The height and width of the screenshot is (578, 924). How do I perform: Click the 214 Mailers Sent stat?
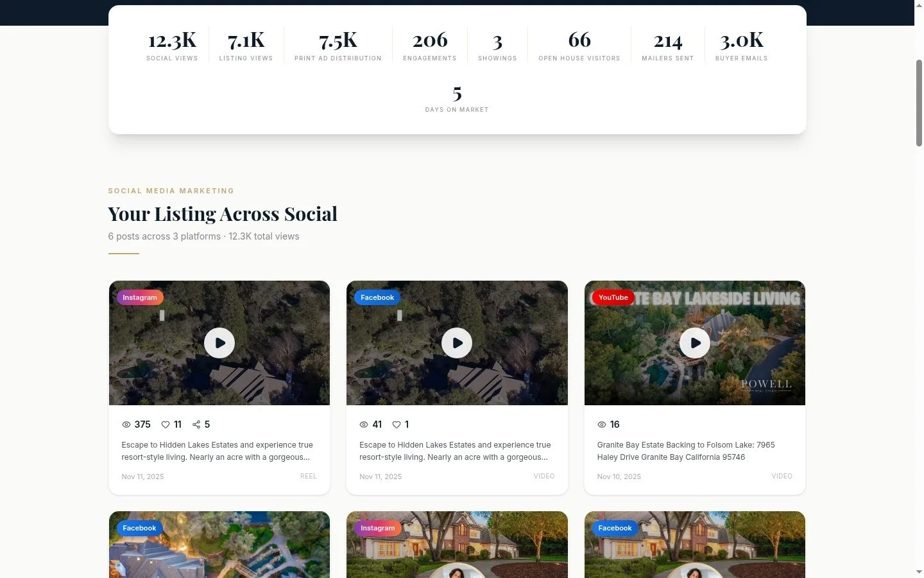[668, 45]
